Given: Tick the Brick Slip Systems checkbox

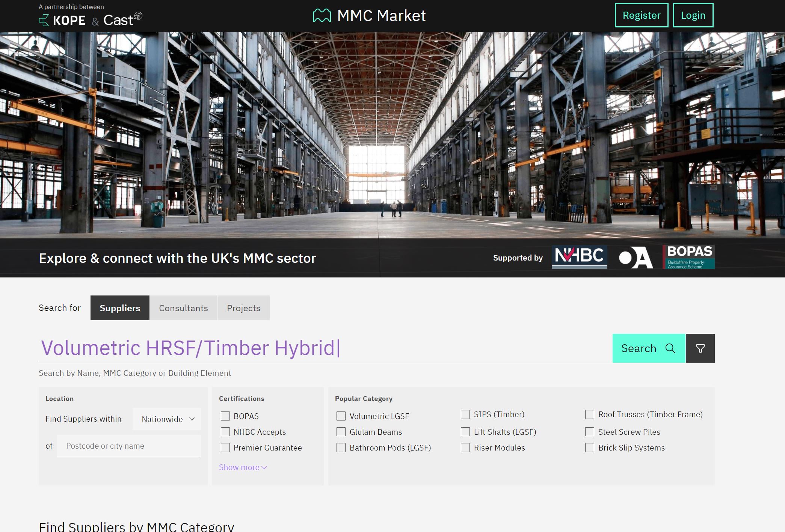Looking at the screenshot, I should point(589,448).
